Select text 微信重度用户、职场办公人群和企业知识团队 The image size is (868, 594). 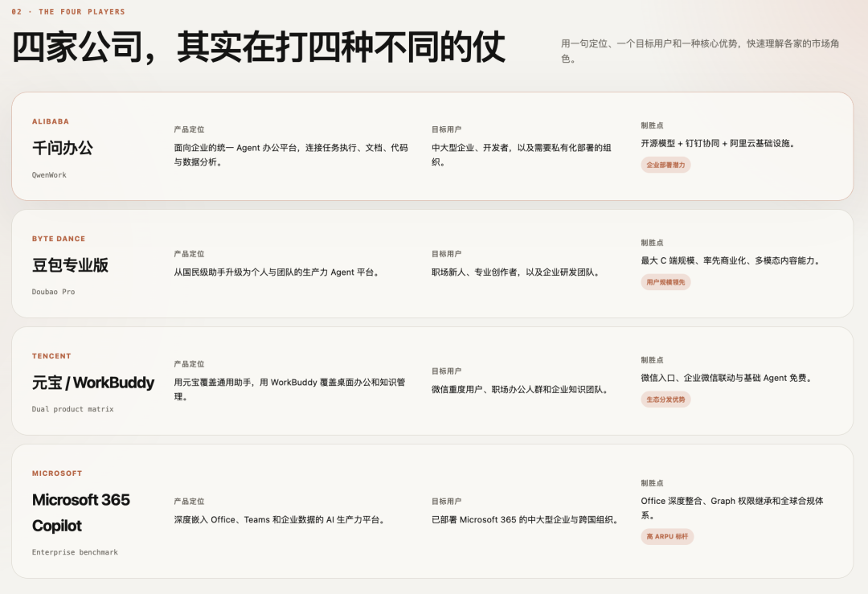[x=521, y=390]
